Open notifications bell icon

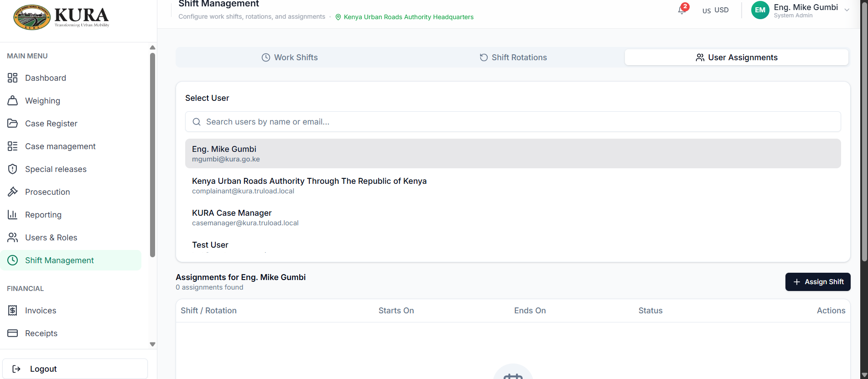coord(682,10)
